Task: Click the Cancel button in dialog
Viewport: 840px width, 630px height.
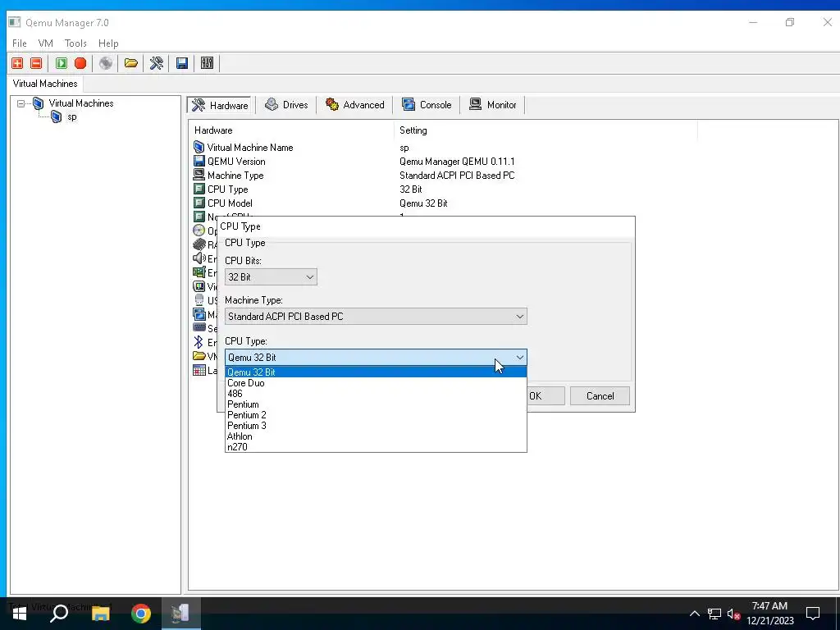Action: point(600,396)
